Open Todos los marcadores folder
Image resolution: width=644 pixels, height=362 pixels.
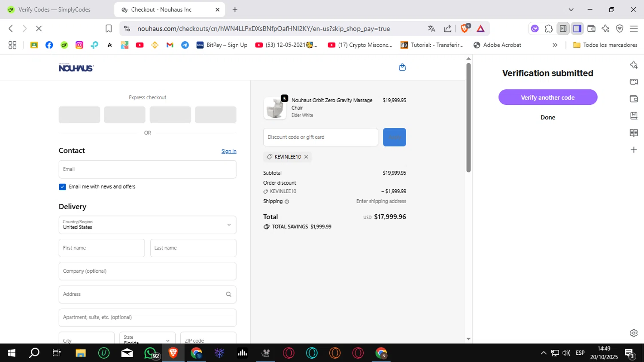point(605,45)
